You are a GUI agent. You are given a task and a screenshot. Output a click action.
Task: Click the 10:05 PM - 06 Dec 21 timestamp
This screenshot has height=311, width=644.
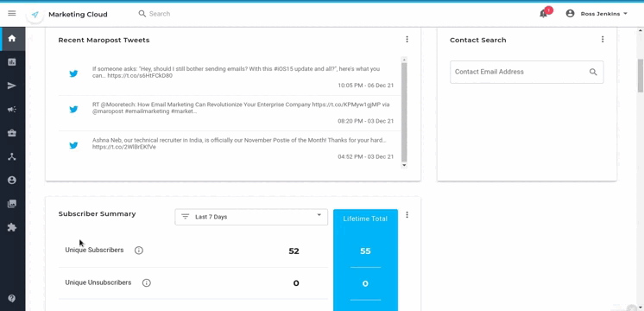click(365, 86)
